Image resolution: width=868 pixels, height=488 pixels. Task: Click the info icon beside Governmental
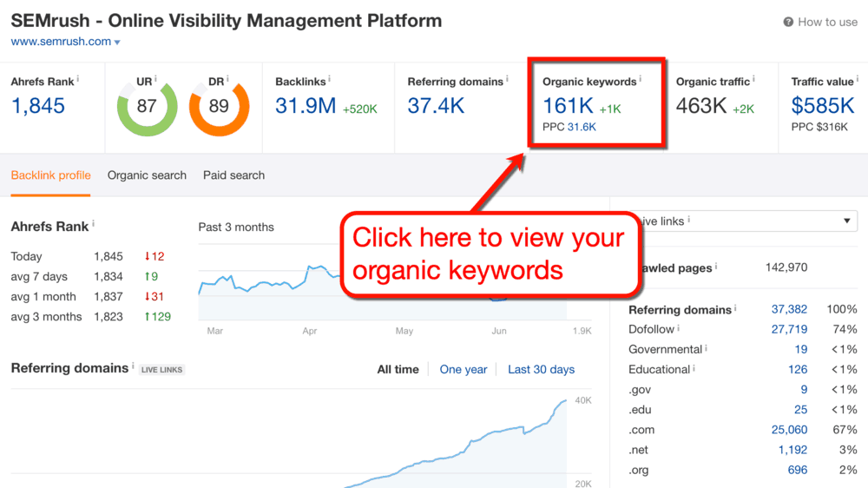point(706,348)
